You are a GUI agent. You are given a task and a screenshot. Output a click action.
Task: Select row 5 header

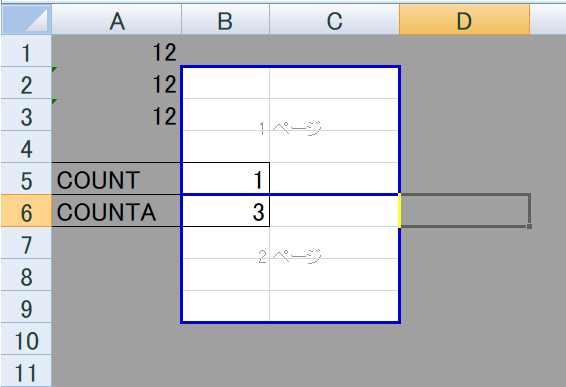click(26, 178)
